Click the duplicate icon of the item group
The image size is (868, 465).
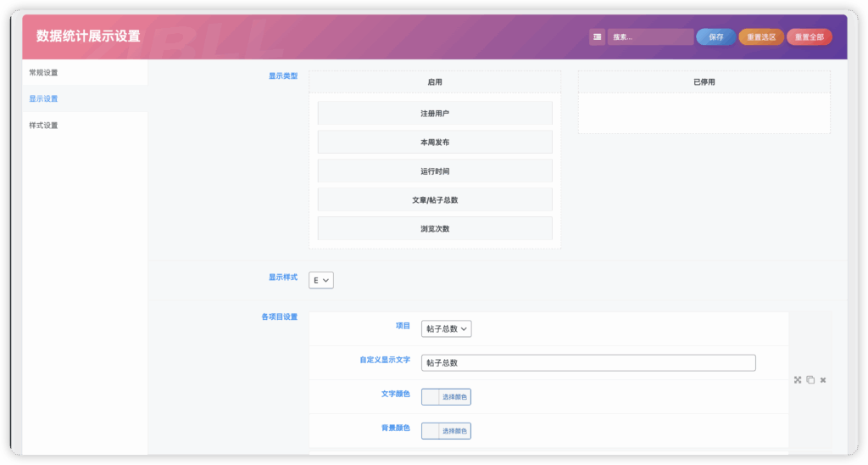(x=810, y=380)
